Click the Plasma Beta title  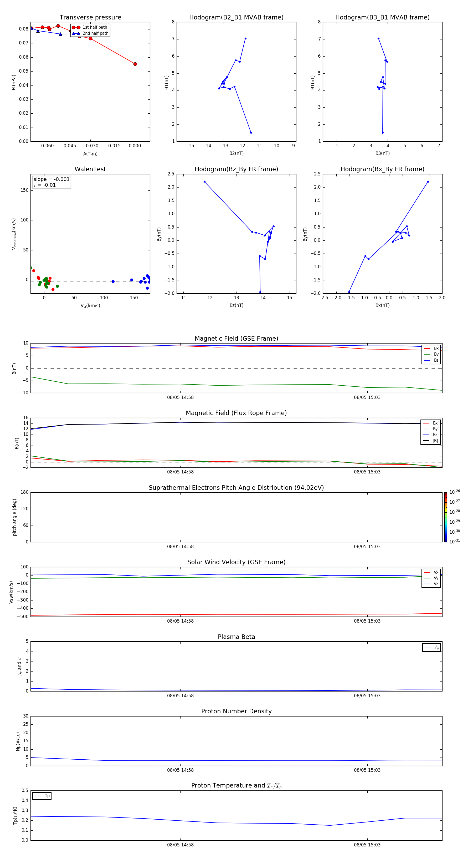pyautogui.click(x=236, y=637)
